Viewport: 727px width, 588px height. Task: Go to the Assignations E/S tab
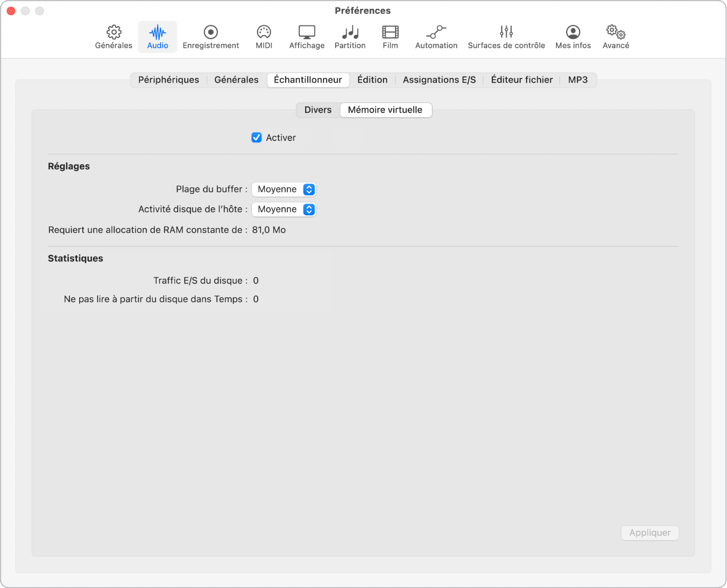click(x=439, y=80)
